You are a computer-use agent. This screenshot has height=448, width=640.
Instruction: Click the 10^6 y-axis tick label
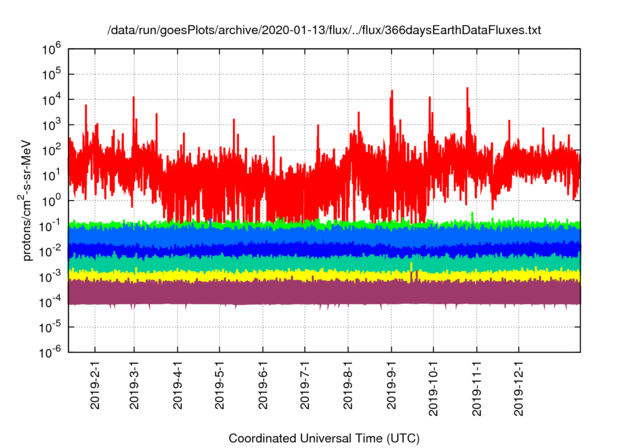pos(51,49)
